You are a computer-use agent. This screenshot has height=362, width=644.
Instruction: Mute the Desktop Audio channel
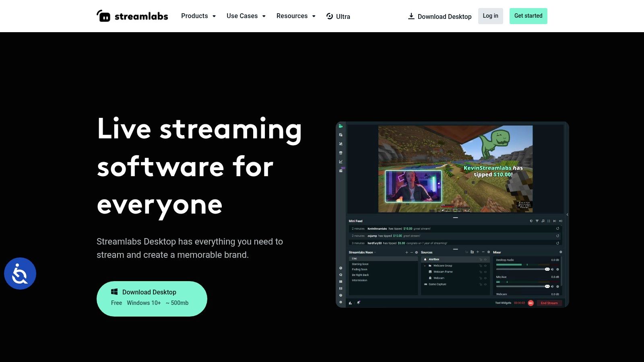(x=552, y=269)
